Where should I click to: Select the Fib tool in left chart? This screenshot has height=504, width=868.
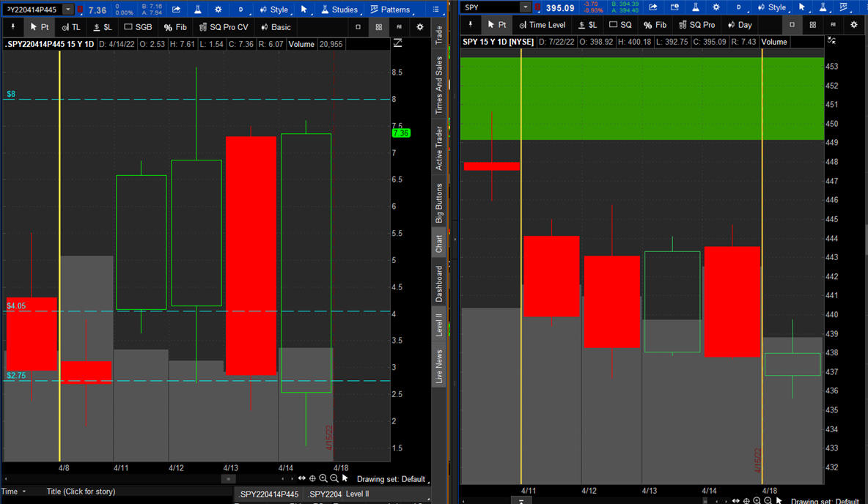point(175,27)
